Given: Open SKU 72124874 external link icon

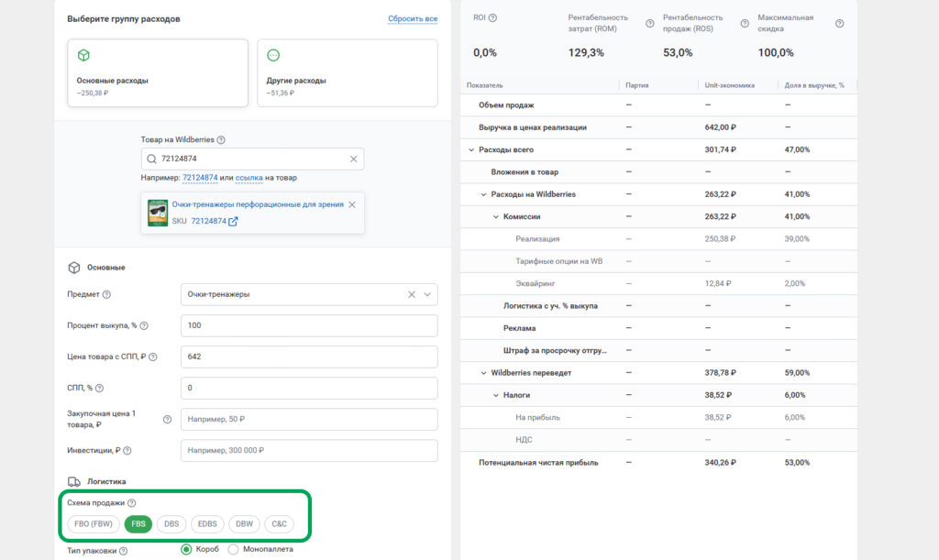Looking at the screenshot, I should pos(233,222).
